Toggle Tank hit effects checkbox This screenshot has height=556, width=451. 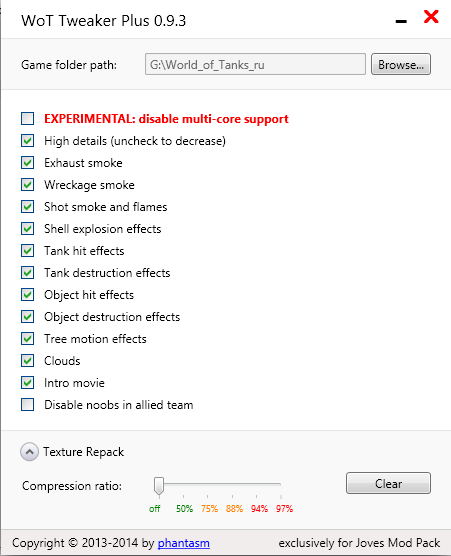pyautogui.click(x=28, y=251)
